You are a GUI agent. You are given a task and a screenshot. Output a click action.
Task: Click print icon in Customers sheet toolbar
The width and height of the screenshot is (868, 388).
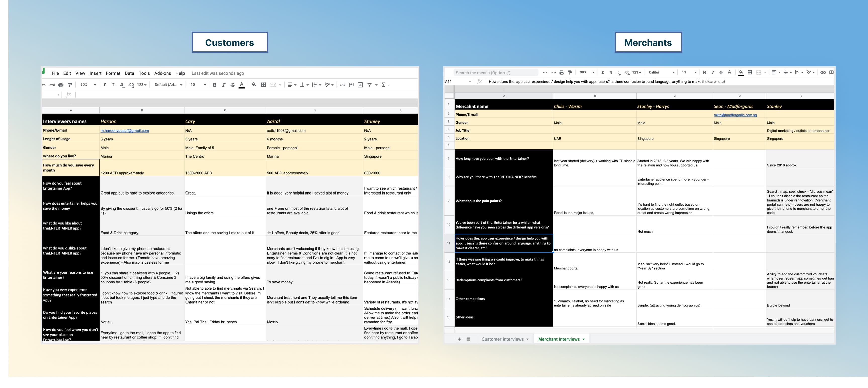tap(61, 85)
